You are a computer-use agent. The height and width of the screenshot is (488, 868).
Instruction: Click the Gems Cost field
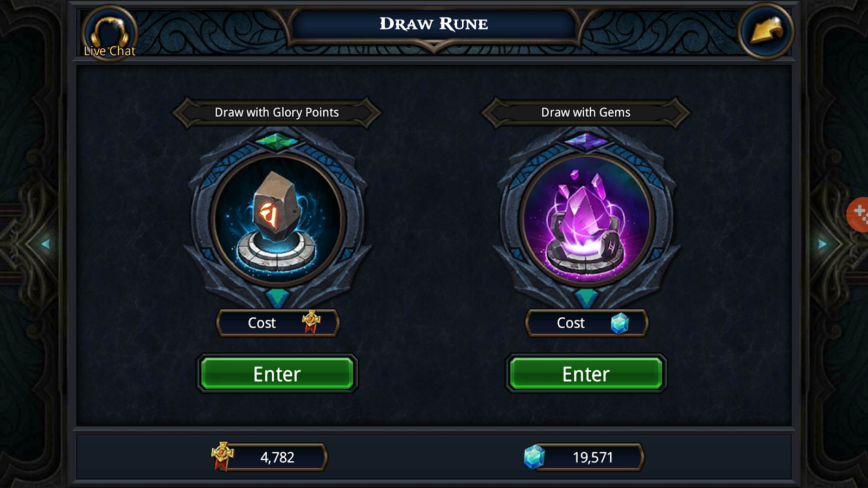pyautogui.click(x=586, y=323)
